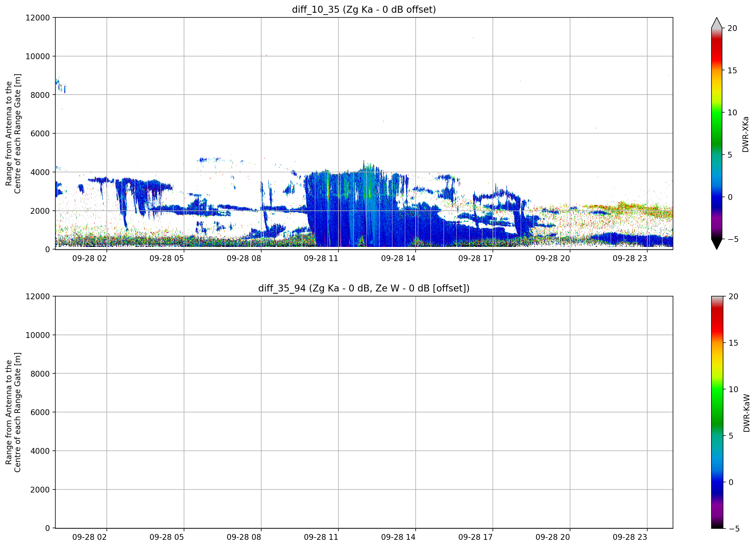This screenshot has height=547, width=756.
Task: Click the black lower arrow of the top colorbar
Action: pyautogui.click(x=717, y=244)
